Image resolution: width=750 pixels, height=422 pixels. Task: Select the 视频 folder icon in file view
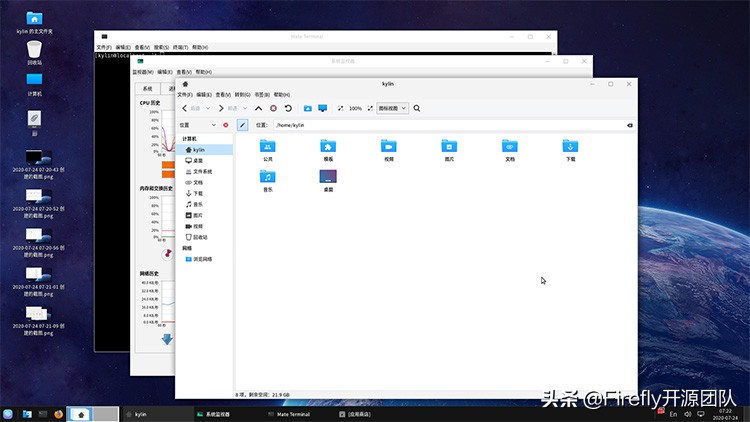pyautogui.click(x=388, y=146)
